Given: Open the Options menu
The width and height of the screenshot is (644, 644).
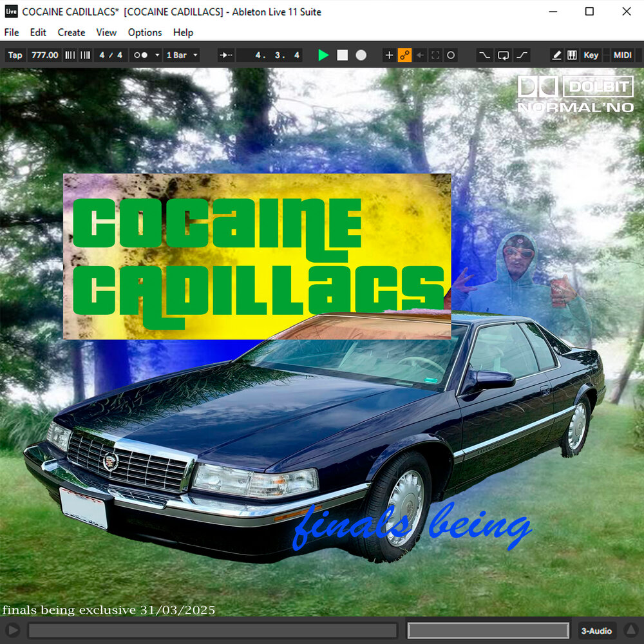Looking at the screenshot, I should 145,32.
